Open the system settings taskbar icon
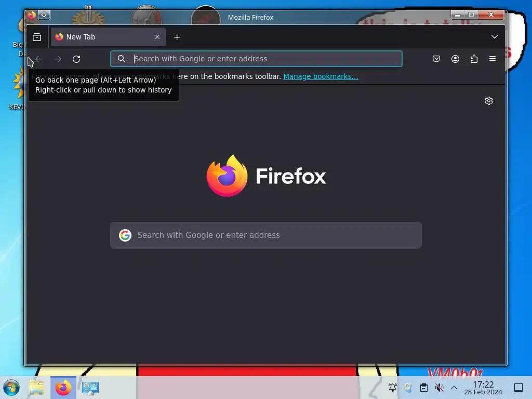 click(x=90, y=388)
